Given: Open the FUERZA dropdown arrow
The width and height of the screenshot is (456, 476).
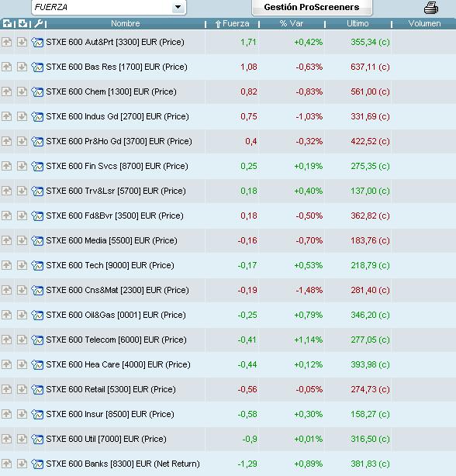Looking at the screenshot, I should coord(178,7).
